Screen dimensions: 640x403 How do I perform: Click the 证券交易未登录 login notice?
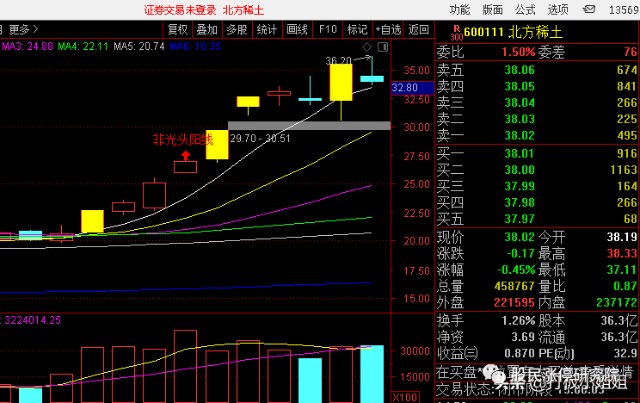tap(180, 10)
